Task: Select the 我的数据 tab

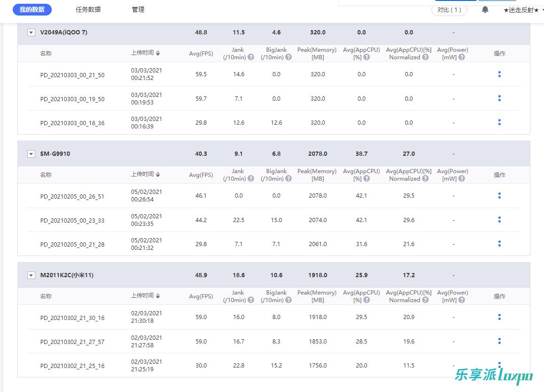Action: point(32,10)
